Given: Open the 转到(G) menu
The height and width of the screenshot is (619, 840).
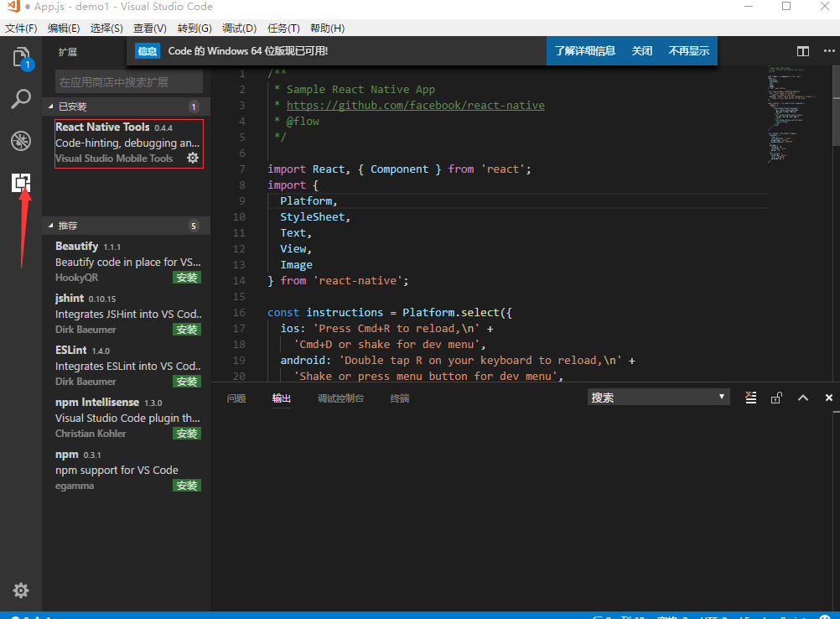Looking at the screenshot, I should point(194,29).
